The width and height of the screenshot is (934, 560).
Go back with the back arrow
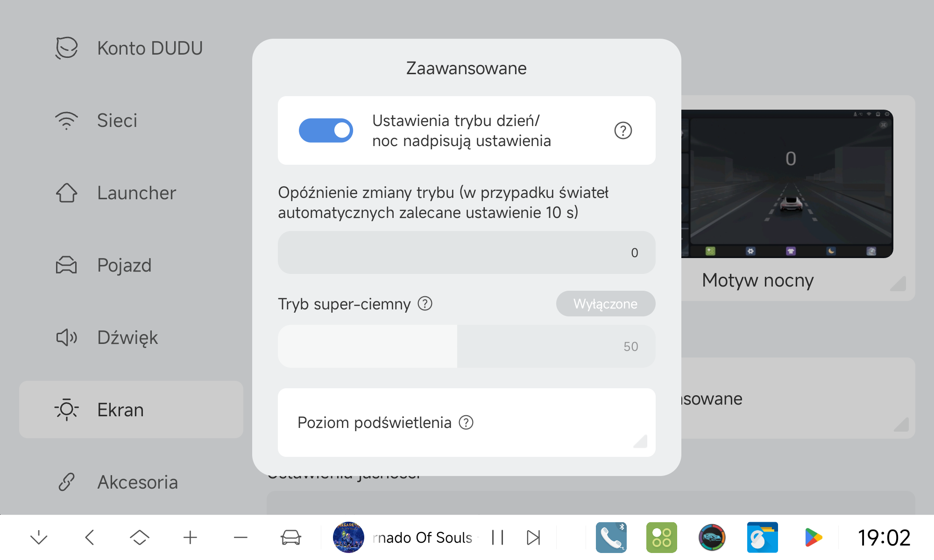90,538
